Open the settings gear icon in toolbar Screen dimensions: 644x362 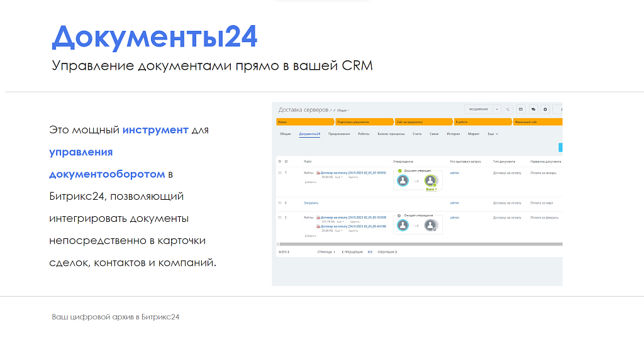[x=546, y=109]
